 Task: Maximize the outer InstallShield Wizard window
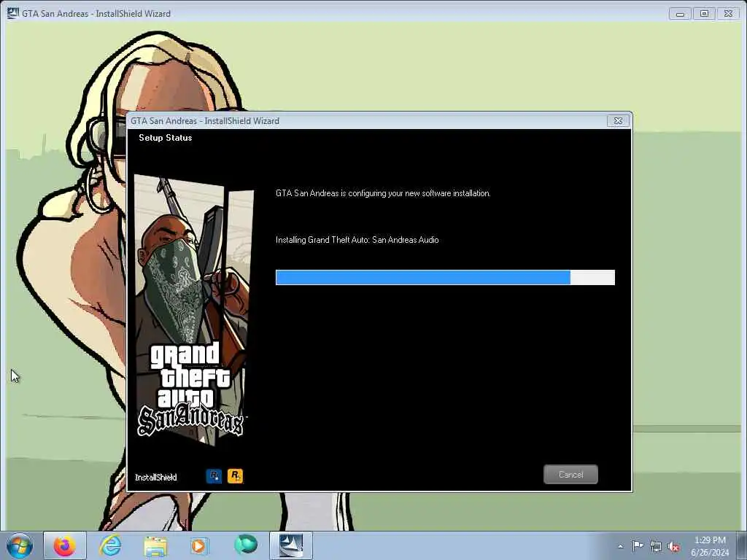point(704,14)
